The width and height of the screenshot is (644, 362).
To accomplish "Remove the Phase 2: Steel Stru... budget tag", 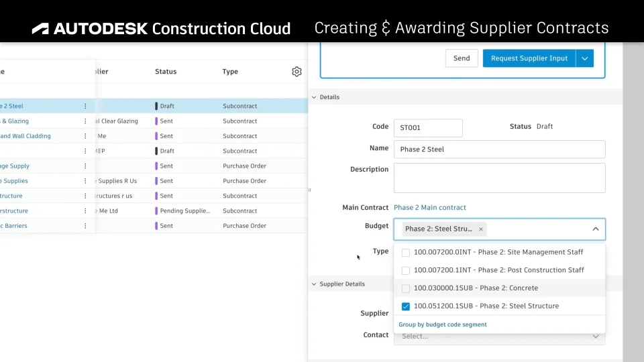I will 480,229.
